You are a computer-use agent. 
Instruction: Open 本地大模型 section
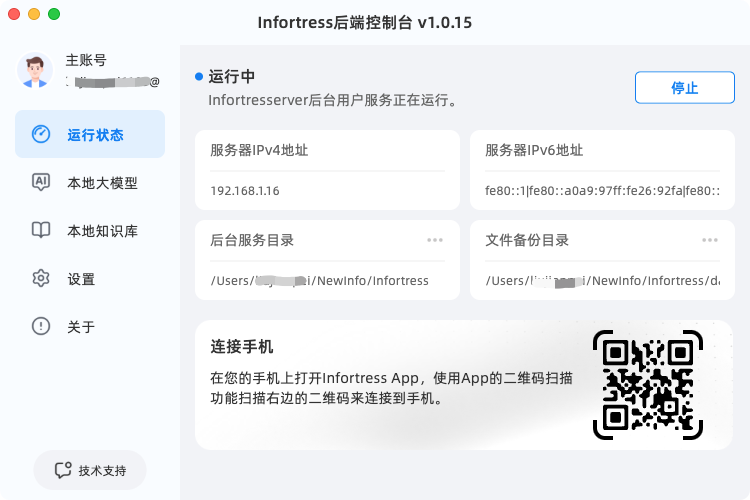coord(90,182)
